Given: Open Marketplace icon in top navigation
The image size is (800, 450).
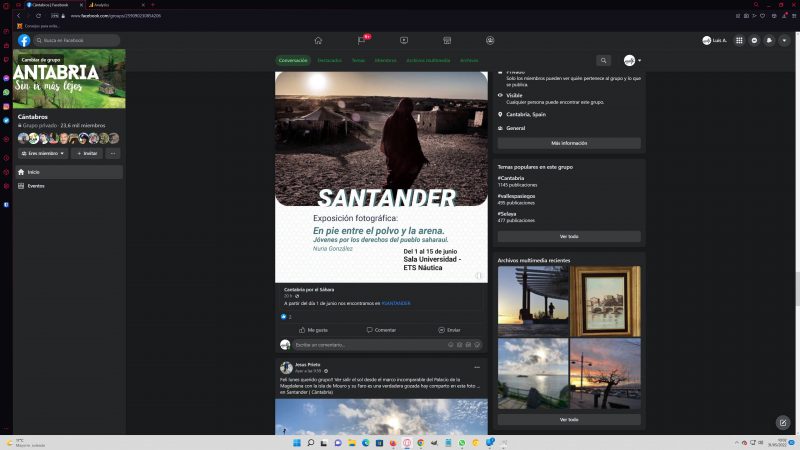Looking at the screenshot, I should 447,40.
